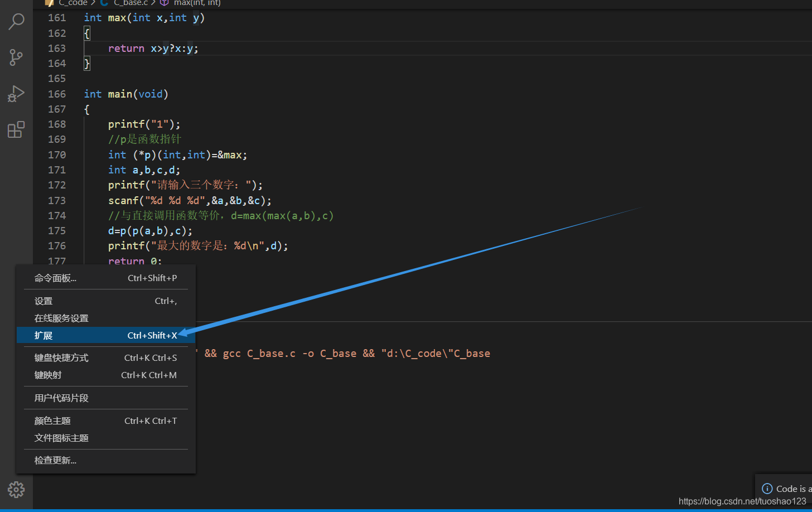The image size is (812, 512).
Task: Open the Extensions view icon
Action: pyautogui.click(x=16, y=129)
